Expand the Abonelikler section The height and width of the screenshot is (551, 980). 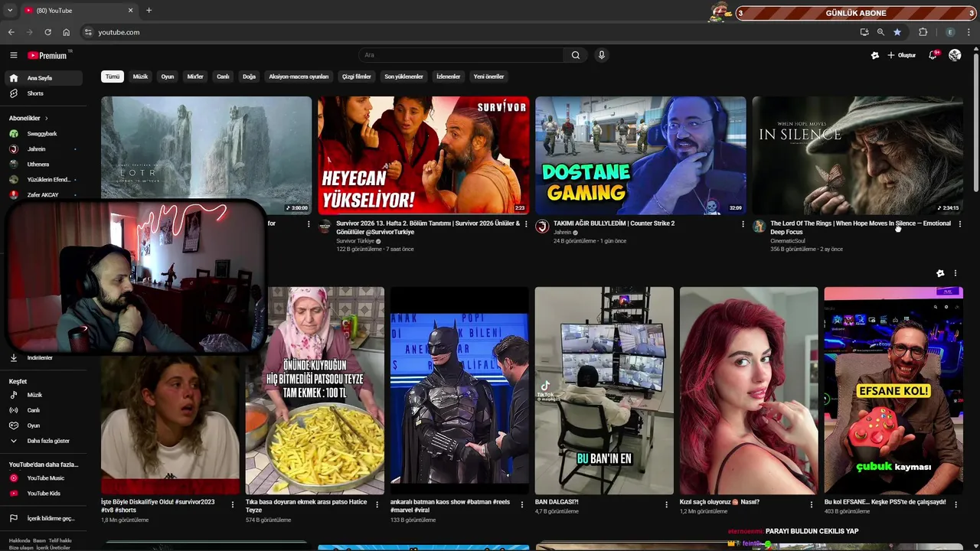click(x=28, y=118)
